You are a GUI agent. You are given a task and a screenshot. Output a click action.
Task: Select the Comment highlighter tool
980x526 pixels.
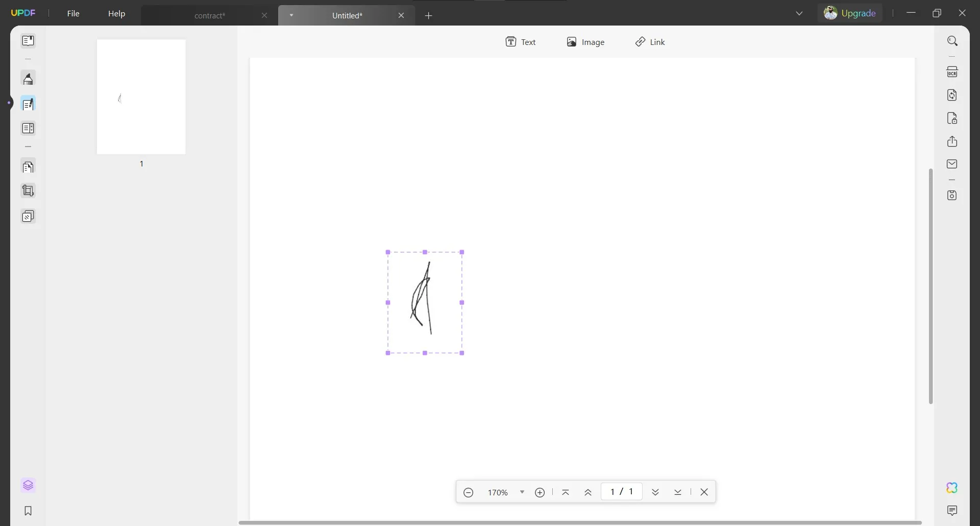click(x=28, y=79)
